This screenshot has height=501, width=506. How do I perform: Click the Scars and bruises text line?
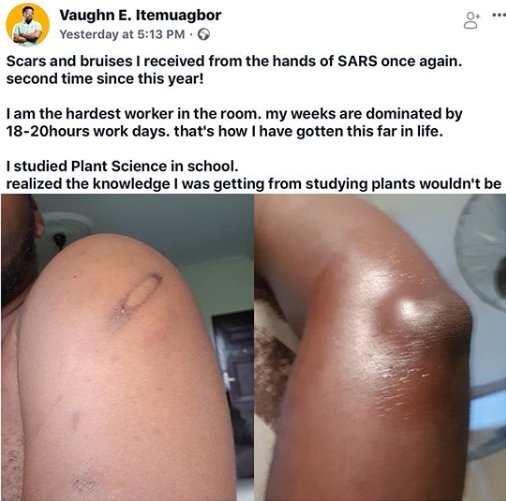234,61
